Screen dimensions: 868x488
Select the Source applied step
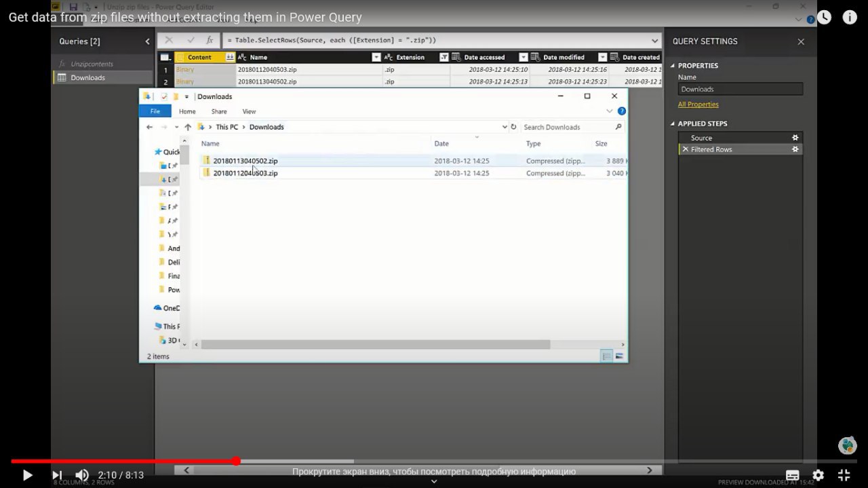(x=701, y=138)
